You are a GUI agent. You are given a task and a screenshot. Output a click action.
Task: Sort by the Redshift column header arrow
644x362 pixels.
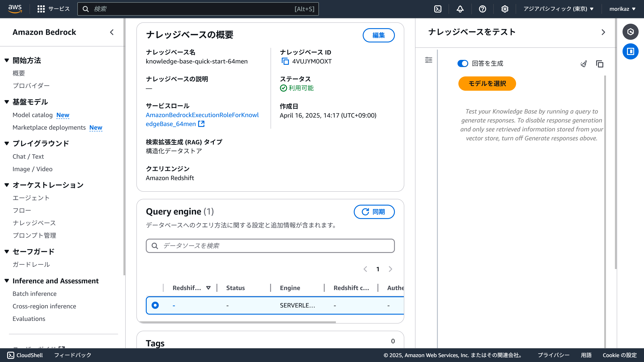[208, 288]
